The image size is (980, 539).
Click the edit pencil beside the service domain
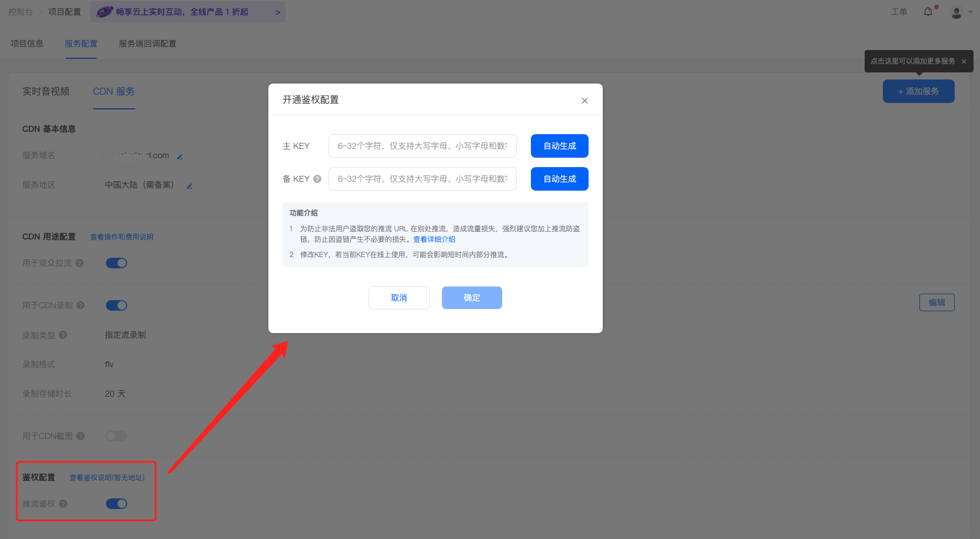pyautogui.click(x=180, y=155)
